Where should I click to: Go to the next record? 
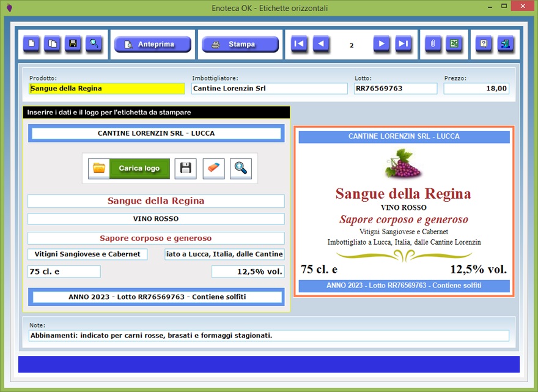(381, 44)
